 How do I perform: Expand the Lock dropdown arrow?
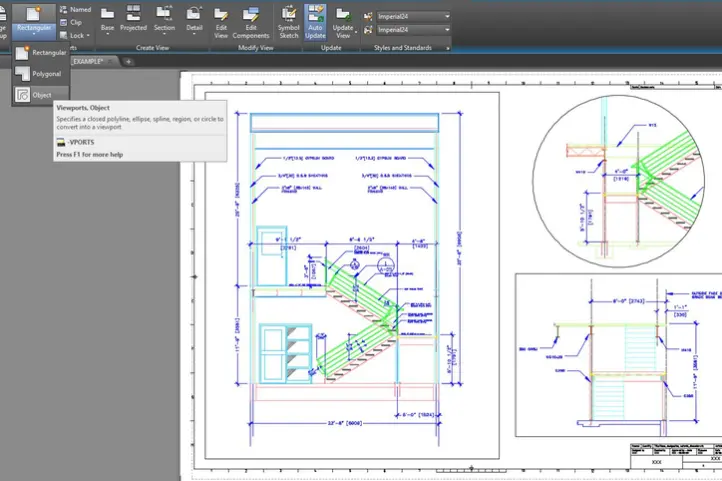point(88,35)
